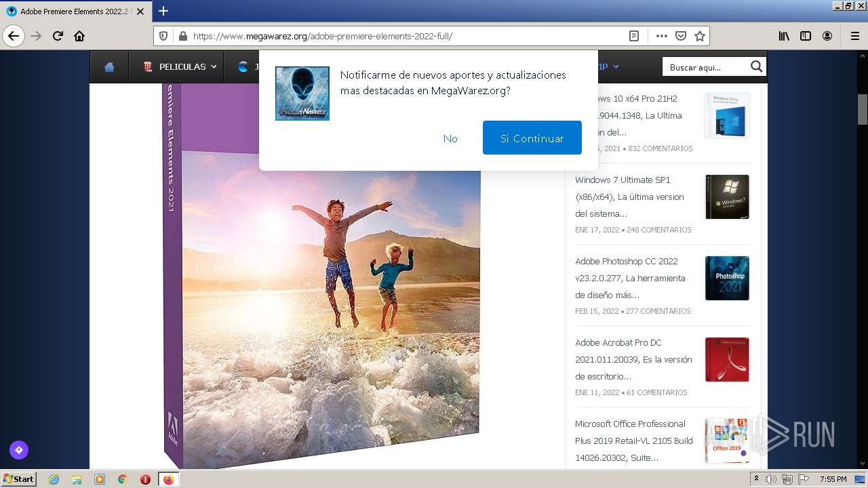Open the volume speaker tray icon
868x488 pixels.
coord(771,479)
